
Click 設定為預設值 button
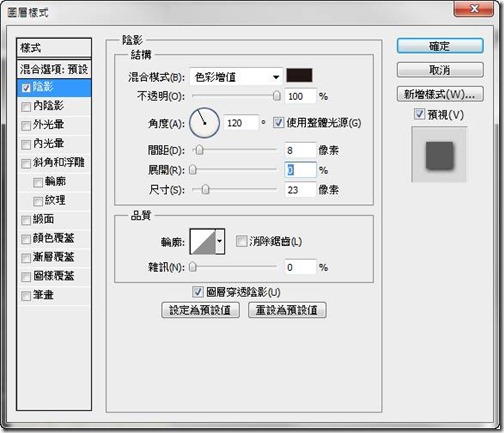[200, 310]
